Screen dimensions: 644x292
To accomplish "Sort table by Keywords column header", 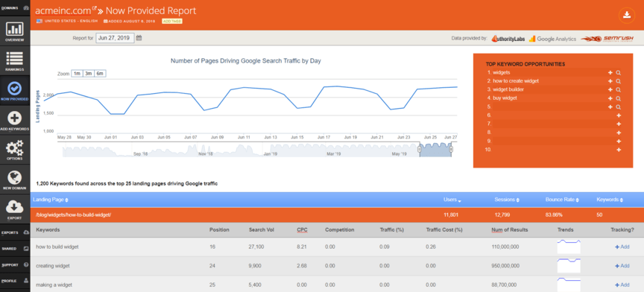I will pyautogui.click(x=610, y=200).
